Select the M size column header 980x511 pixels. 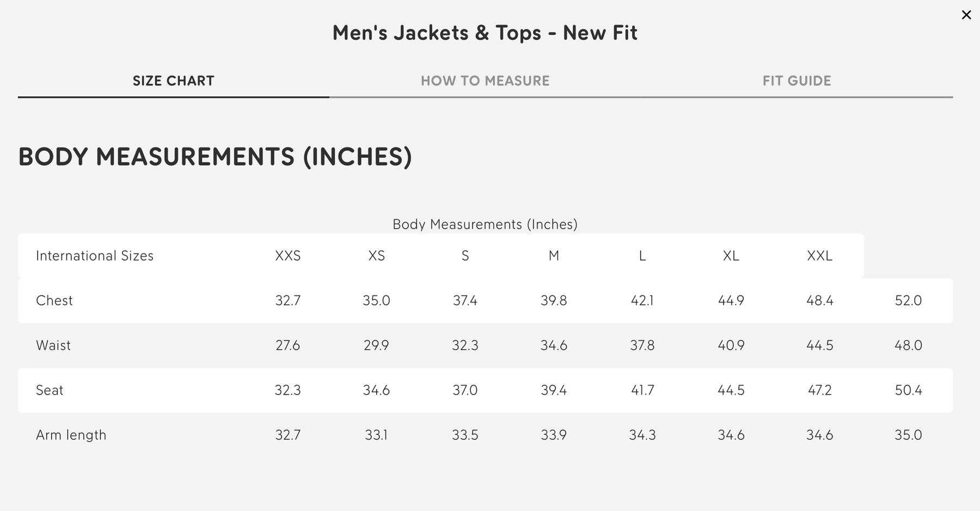pos(554,256)
